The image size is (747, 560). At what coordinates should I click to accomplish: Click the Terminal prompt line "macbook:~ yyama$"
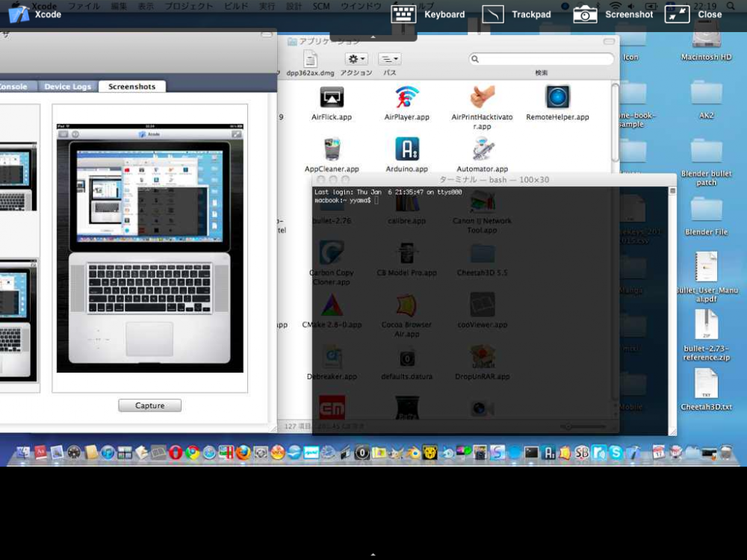pos(343,200)
